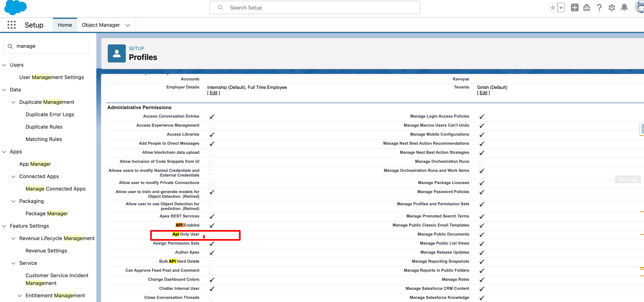Screen dimensions: 644x302
Task: Collapse the Duplicate Management section
Action: 14,102
